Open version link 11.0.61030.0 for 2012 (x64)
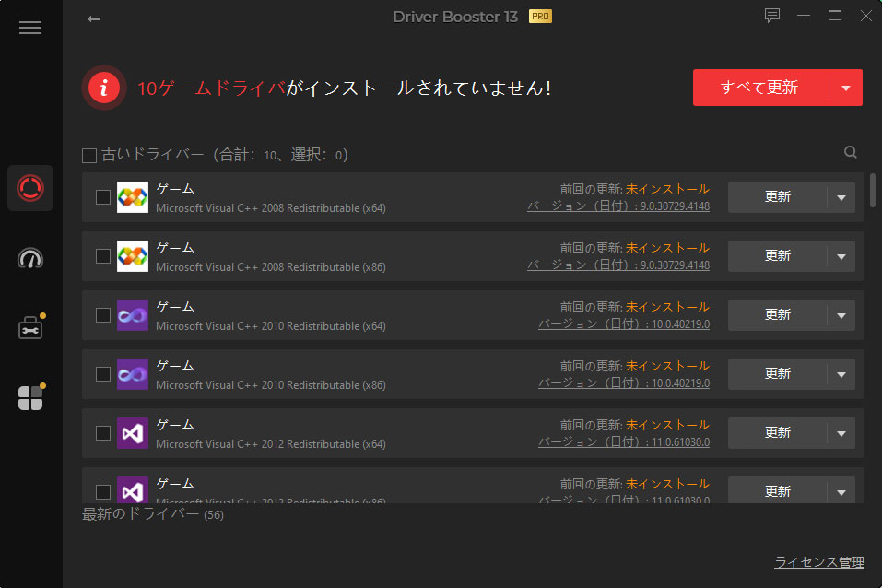Image resolution: width=882 pixels, height=588 pixels. pos(624,442)
